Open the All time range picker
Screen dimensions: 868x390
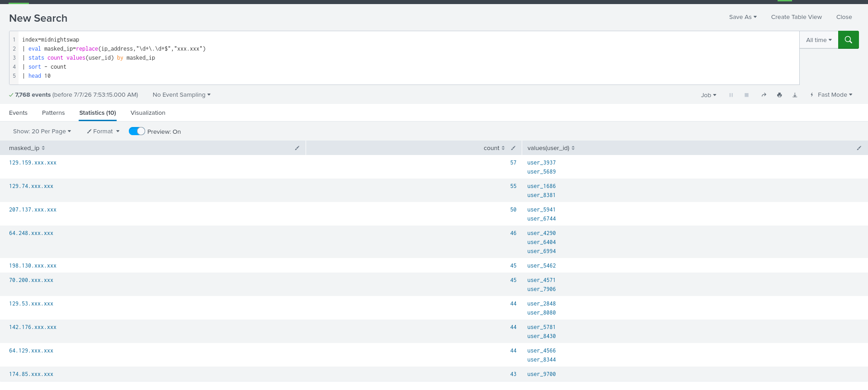point(819,40)
